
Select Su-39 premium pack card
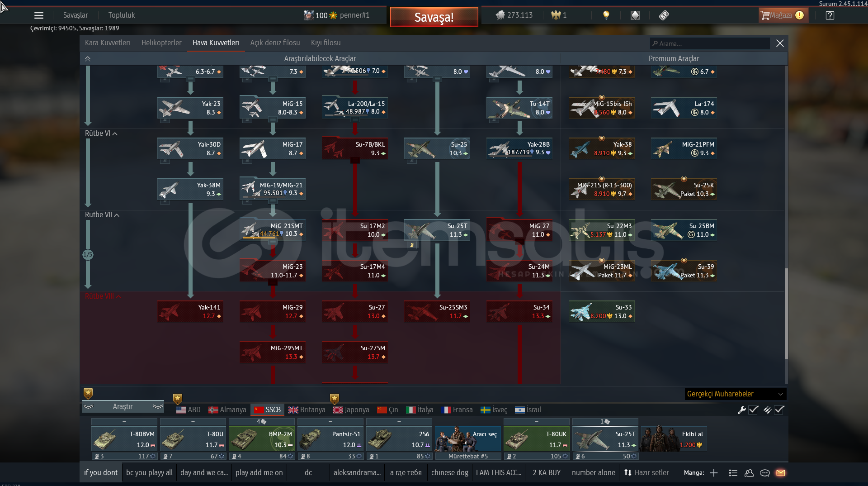pyautogui.click(x=684, y=271)
